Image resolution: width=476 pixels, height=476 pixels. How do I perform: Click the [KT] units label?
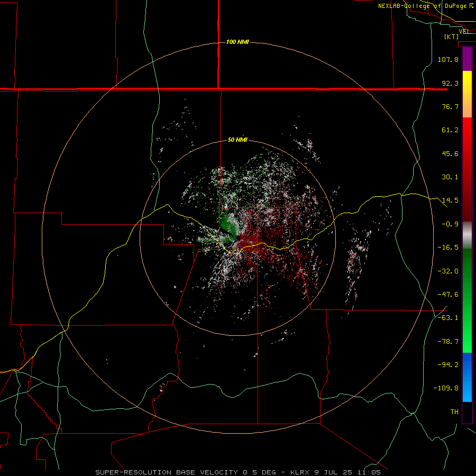pos(452,36)
